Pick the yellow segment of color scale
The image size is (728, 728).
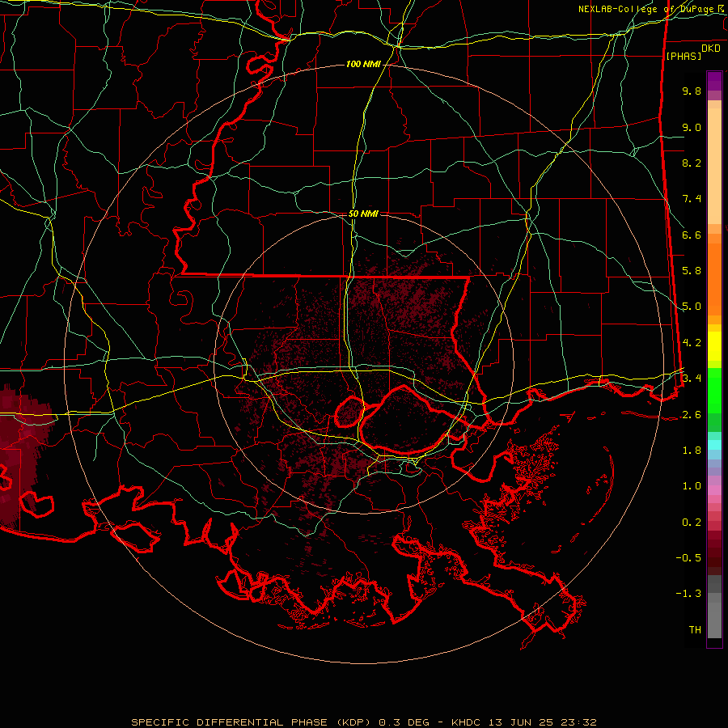[x=714, y=346]
